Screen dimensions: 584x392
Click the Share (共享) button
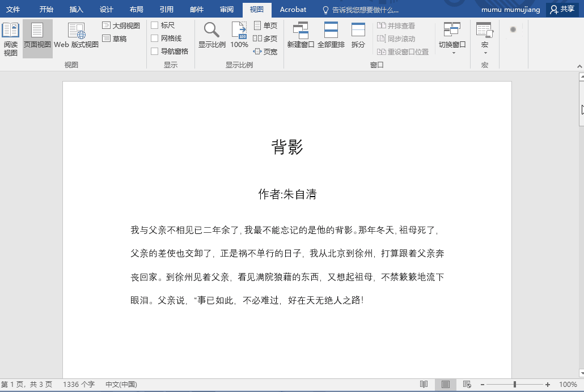coord(562,9)
